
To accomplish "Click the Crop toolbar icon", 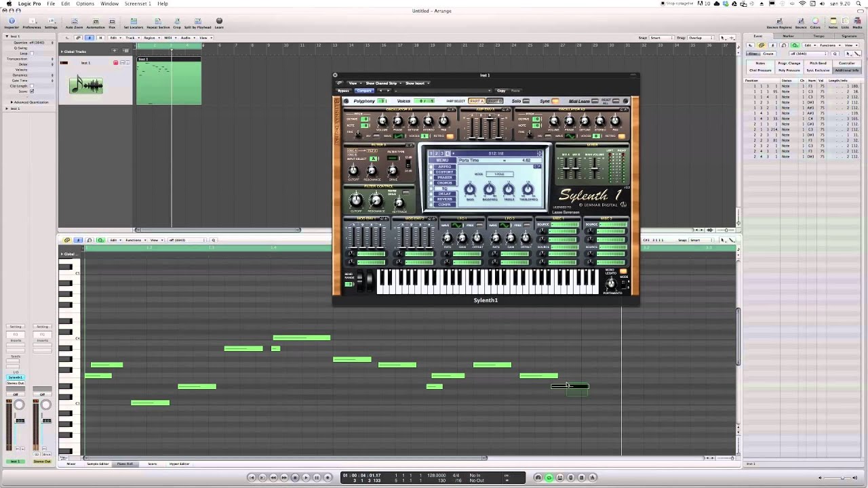I will point(176,23).
